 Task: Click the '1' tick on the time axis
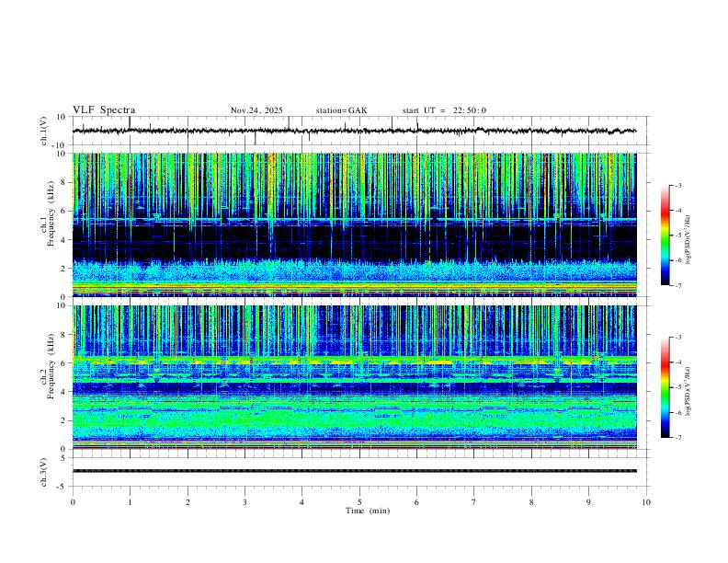tap(130, 502)
